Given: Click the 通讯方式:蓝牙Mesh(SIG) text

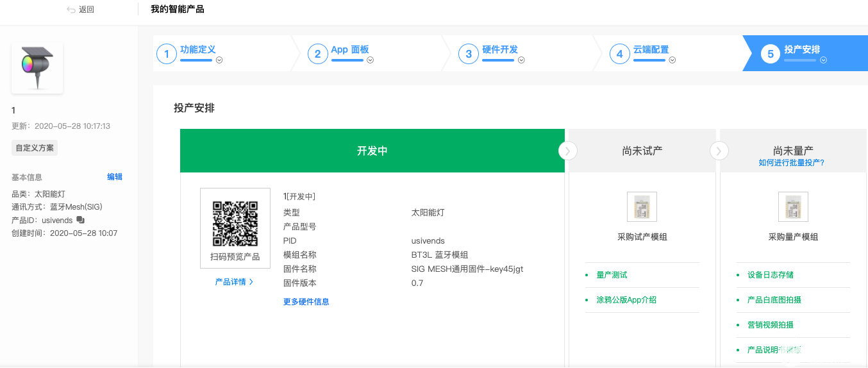Looking at the screenshot, I should [57, 207].
